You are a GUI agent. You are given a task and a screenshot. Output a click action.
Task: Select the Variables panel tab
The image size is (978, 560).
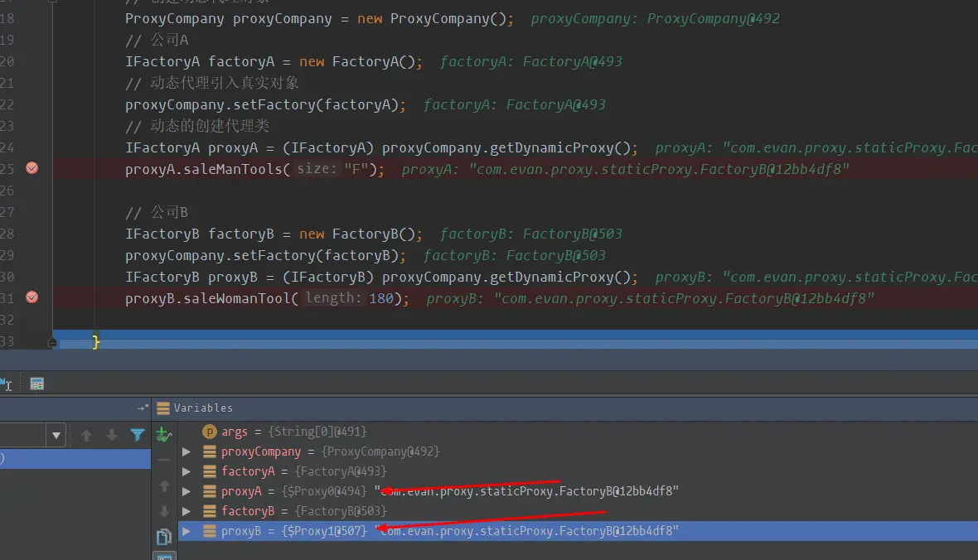pyautogui.click(x=196, y=408)
